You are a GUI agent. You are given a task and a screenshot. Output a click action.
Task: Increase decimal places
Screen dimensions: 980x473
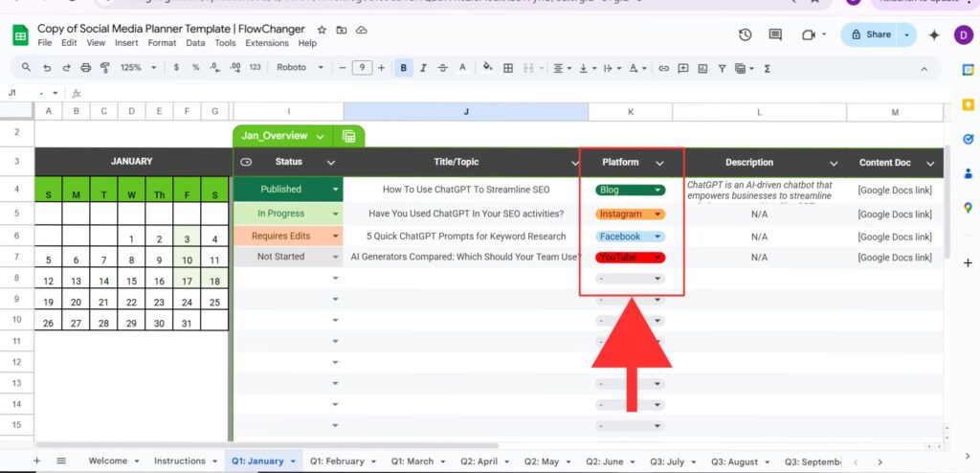[235, 68]
